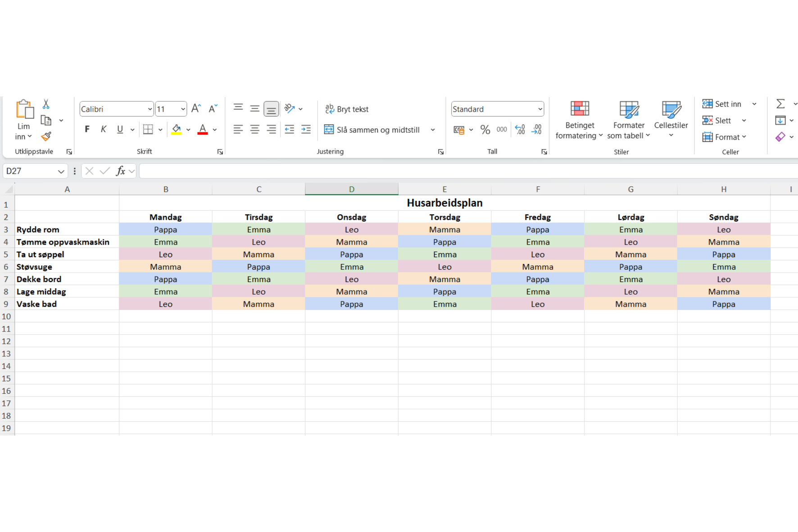The width and height of the screenshot is (798, 532).
Task: Toggle Bryt tekst text wrapping
Action: [x=347, y=109]
